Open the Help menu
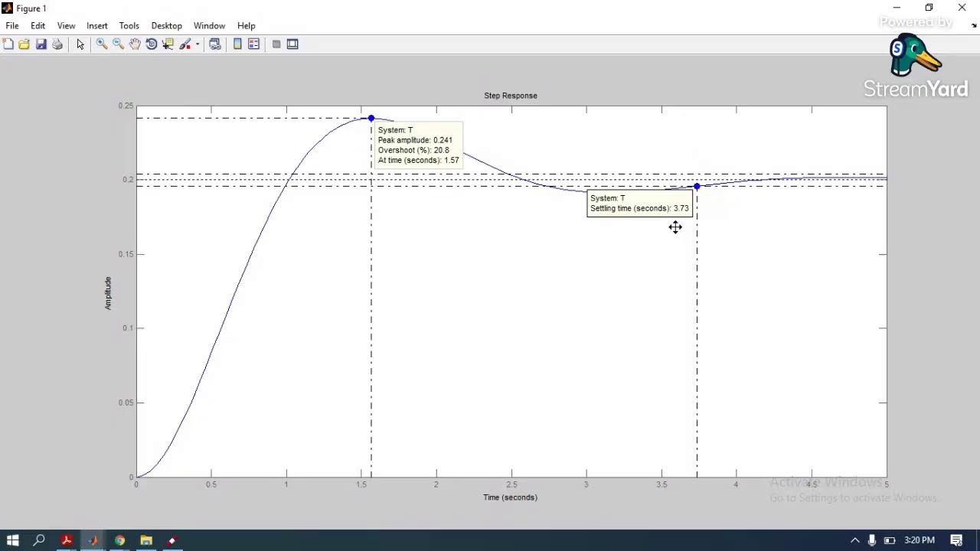This screenshot has width=980, height=551. click(x=246, y=25)
